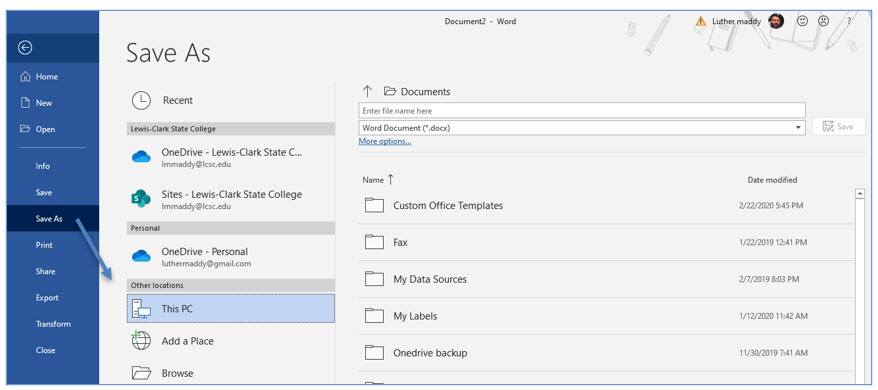Click the Lewis-Clark OneDrive cloud icon
Image resolution: width=878 pixels, height=390 pixels.
pos(141,157)
